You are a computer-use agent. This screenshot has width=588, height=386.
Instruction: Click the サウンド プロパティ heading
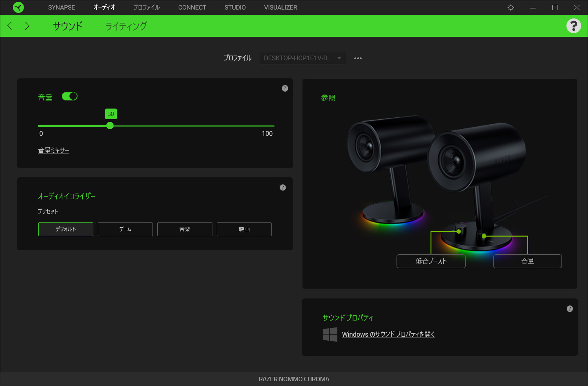tap(348, 318)
